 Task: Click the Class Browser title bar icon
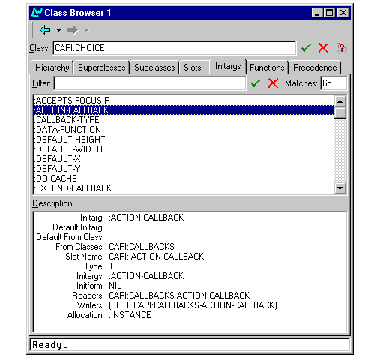pos(36,13)
